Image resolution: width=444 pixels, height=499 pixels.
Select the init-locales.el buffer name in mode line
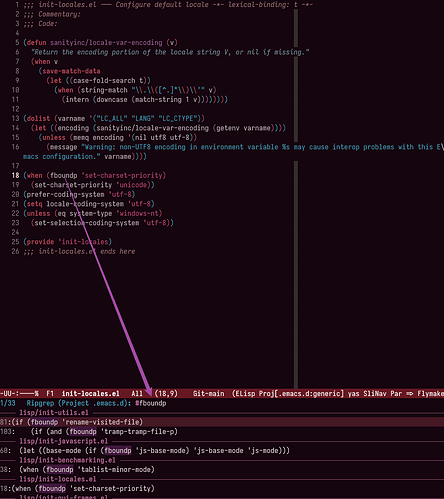click(x=91, y=394)
